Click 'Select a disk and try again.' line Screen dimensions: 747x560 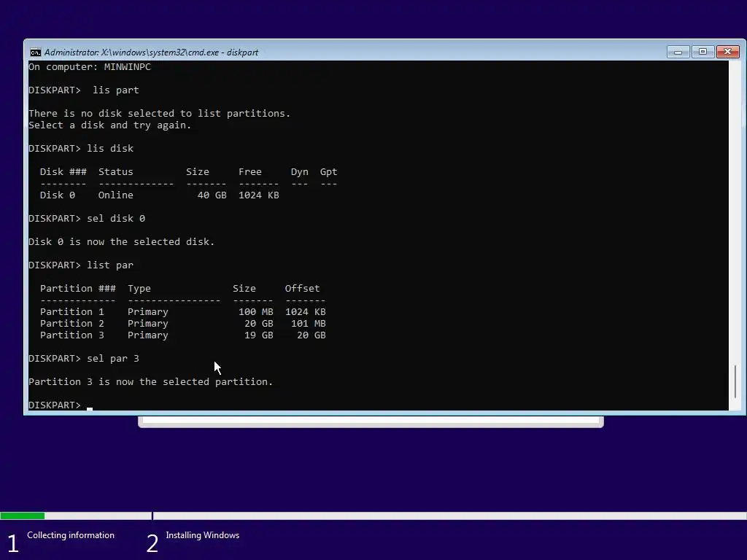109,125
